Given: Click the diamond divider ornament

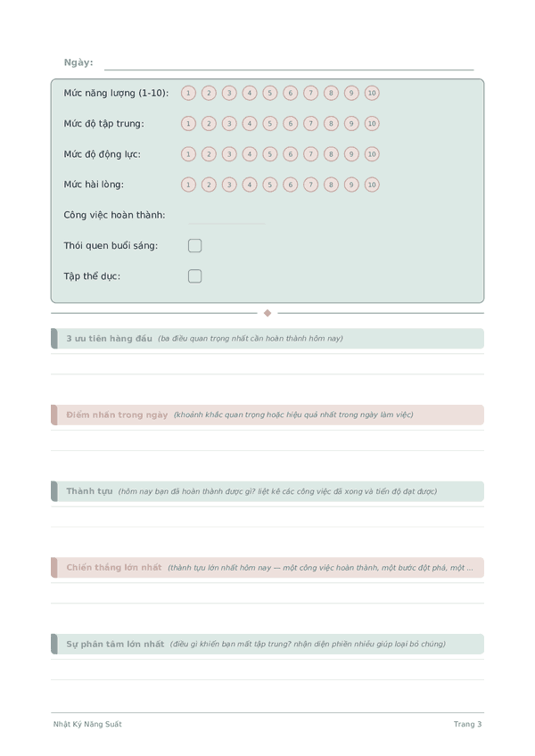Looking at the screenshot, I should (x=267, y=314).
